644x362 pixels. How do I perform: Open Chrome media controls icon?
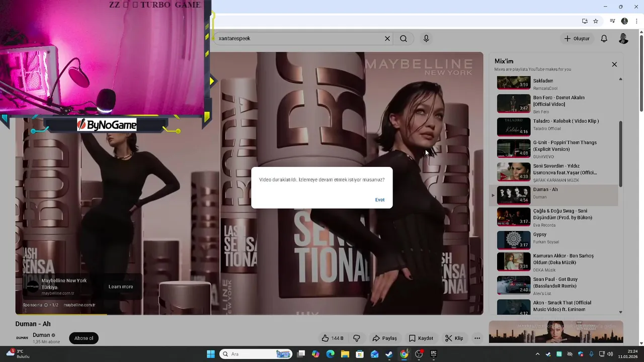click(x=612, y=21)
